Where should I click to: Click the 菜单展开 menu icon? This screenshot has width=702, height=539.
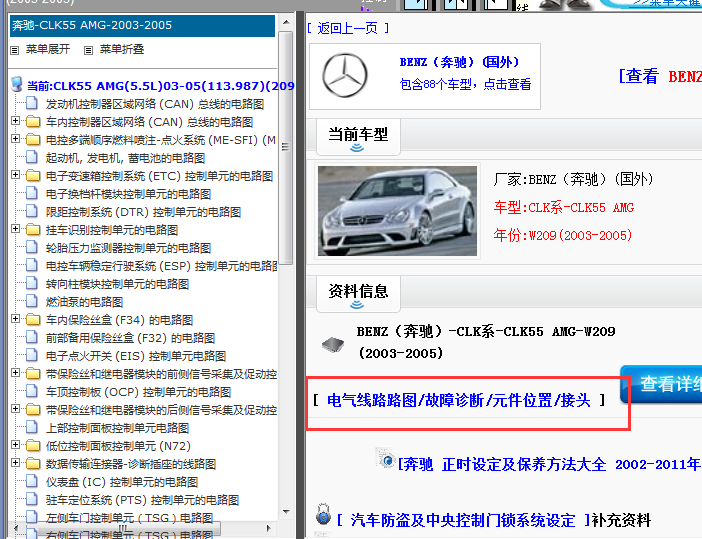(x=15, y=50)
